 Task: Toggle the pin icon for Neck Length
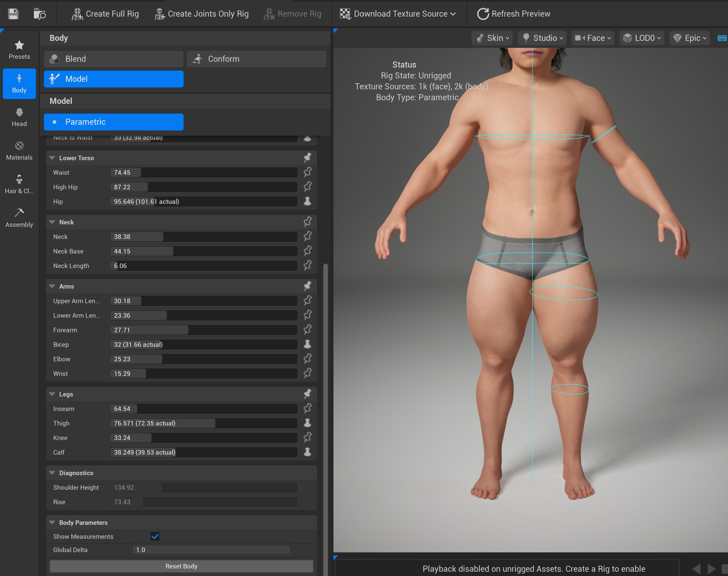tap(307, 265)
